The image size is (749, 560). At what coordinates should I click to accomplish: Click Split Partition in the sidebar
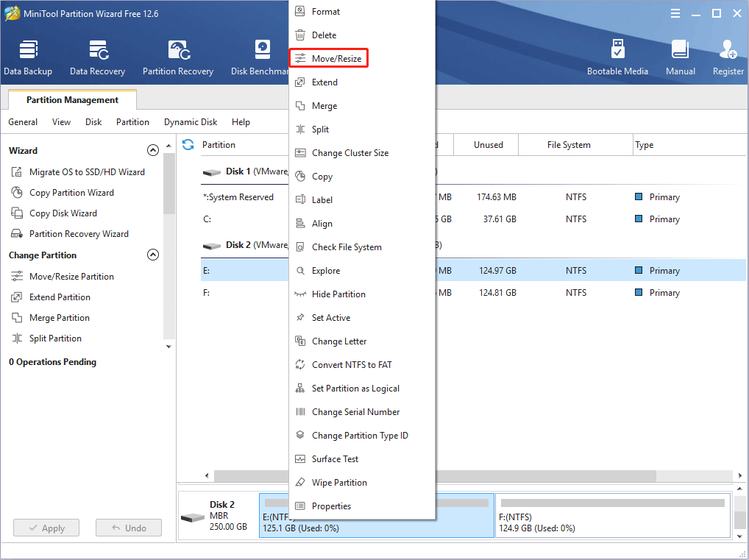coord(46,339)
